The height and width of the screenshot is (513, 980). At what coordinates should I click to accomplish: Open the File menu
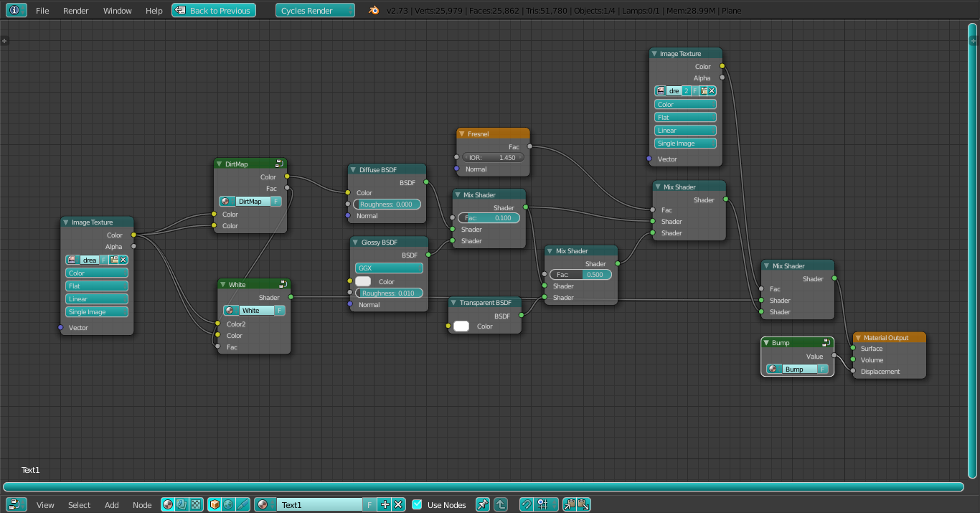pyautogui.click(x=42, y=11)
